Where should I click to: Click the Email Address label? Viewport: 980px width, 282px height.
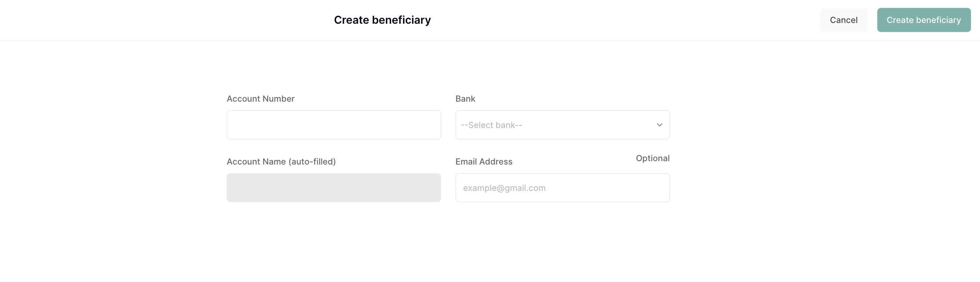(484, 162)
